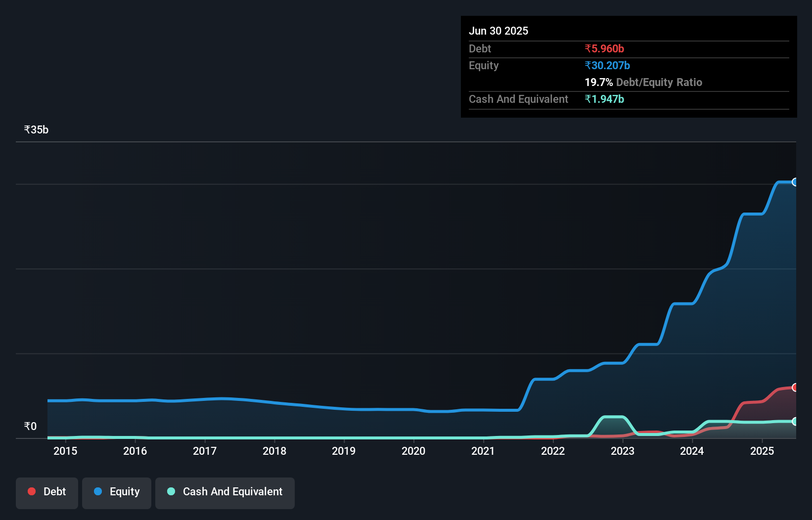Viewport: 812px width, 520px height.
Task: Select the 2025 year label on x-axis
Action: pyautogui.click(x=762, y=451)
